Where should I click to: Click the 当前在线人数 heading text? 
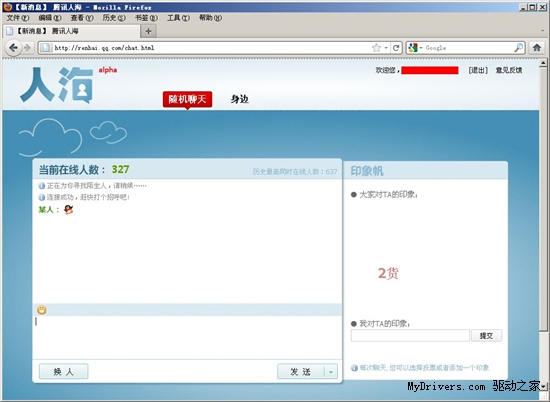point(72,170)
